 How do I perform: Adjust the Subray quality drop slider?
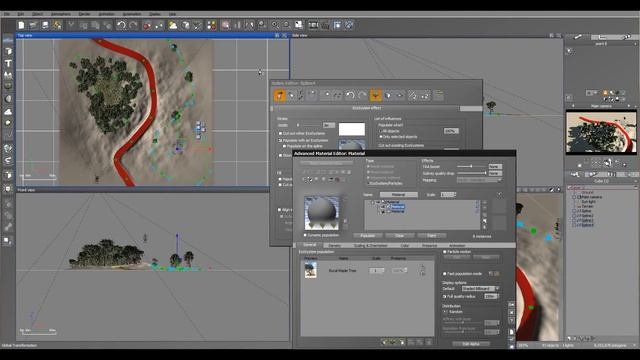472,173
